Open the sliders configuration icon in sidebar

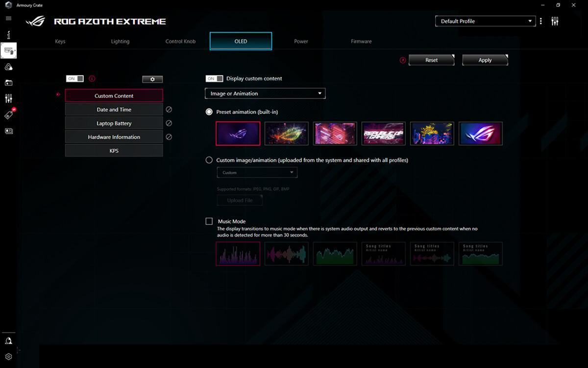pyautogui.click(x=8, y=98)
